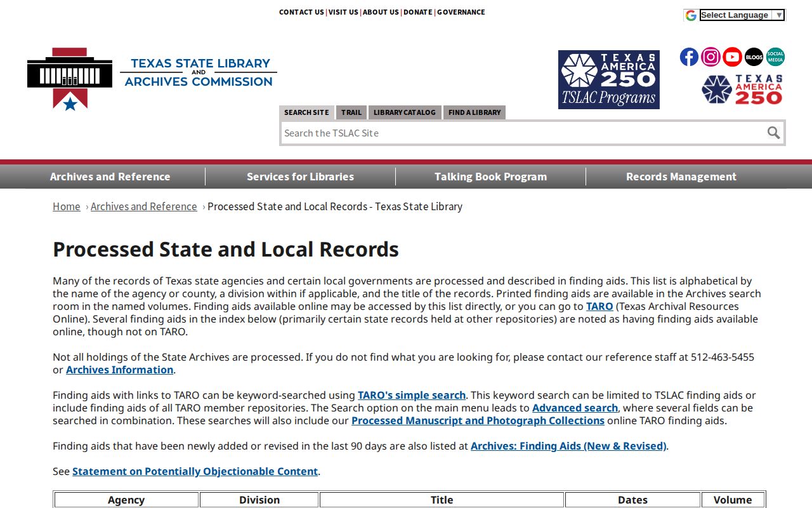The image size is (812, 508).
Task: Open the Archives Information link
Action: pos(120,370)
